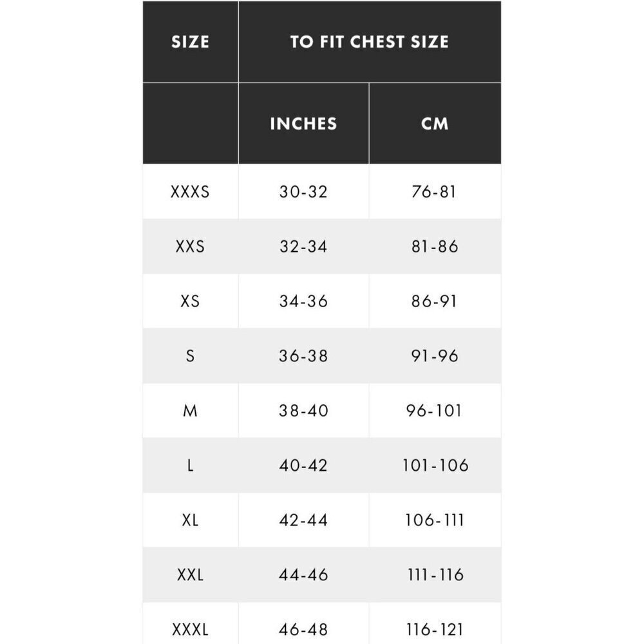
Task: Click the M size label
Action: point(190,411)
